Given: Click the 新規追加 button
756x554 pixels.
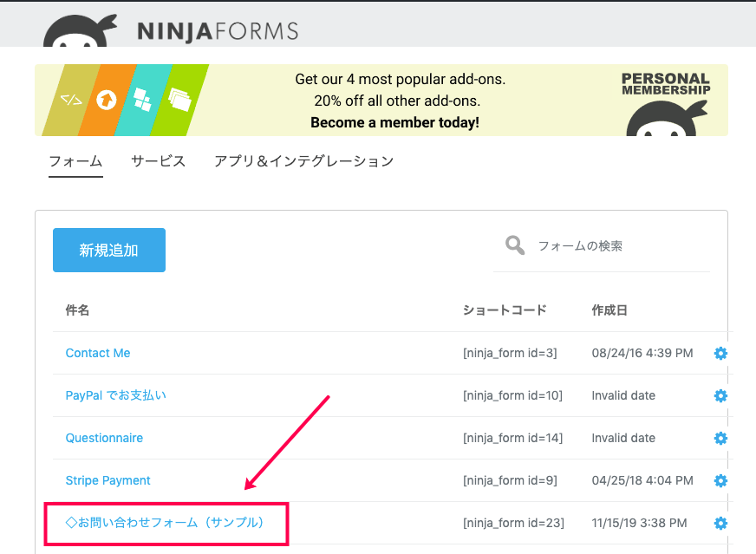Looking at the screenshot, I should (x=109, y=250).
